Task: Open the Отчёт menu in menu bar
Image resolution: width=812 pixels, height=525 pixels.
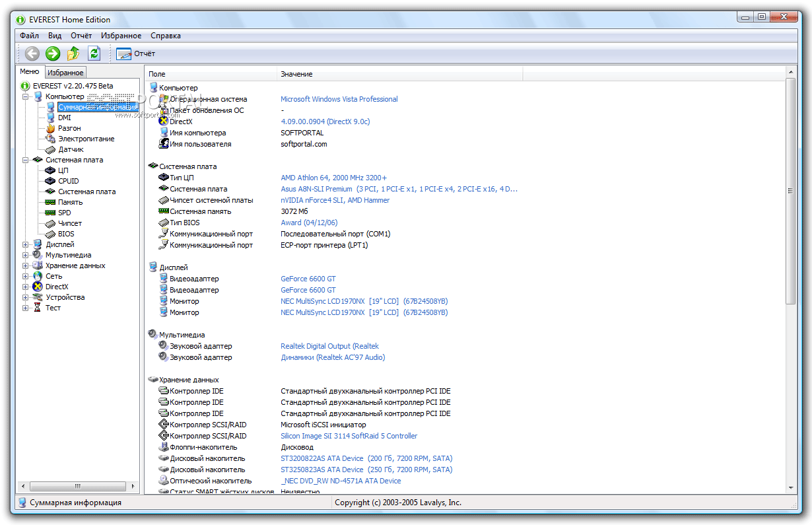Action: (81, 36)
